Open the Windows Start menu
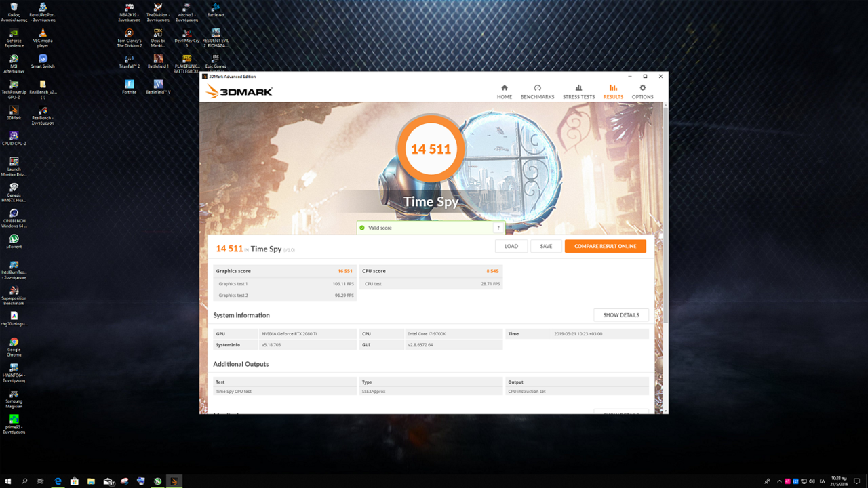868x488 pixels. click(7, 481)
